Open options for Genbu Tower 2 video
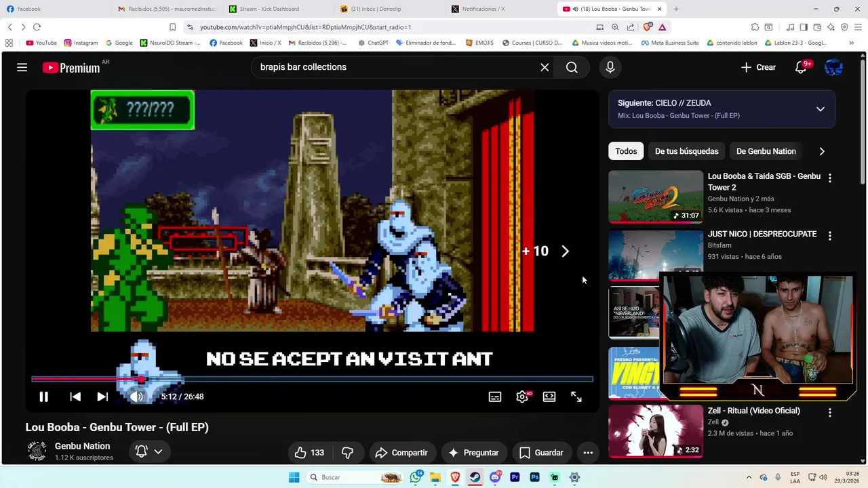The image size is (868, 488). click(829, 178)
